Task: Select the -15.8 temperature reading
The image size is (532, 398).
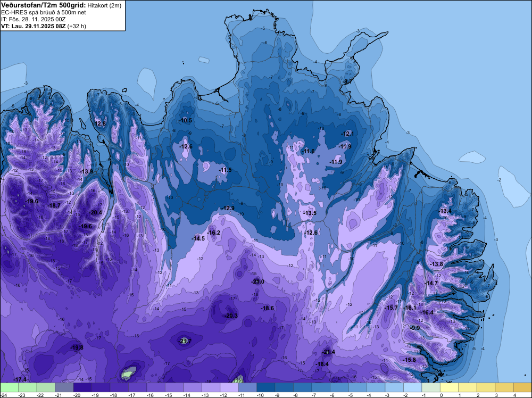Action: click(410, 360)
